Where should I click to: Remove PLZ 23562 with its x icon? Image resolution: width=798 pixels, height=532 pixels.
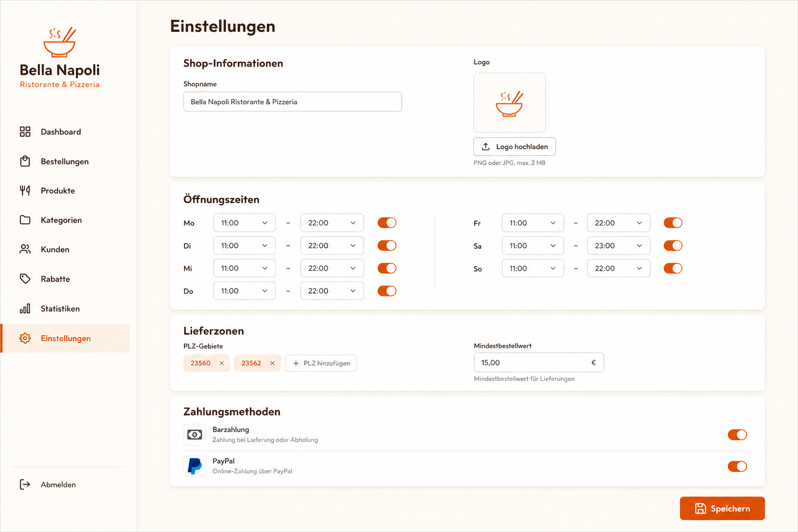click(x=272, y=363)
